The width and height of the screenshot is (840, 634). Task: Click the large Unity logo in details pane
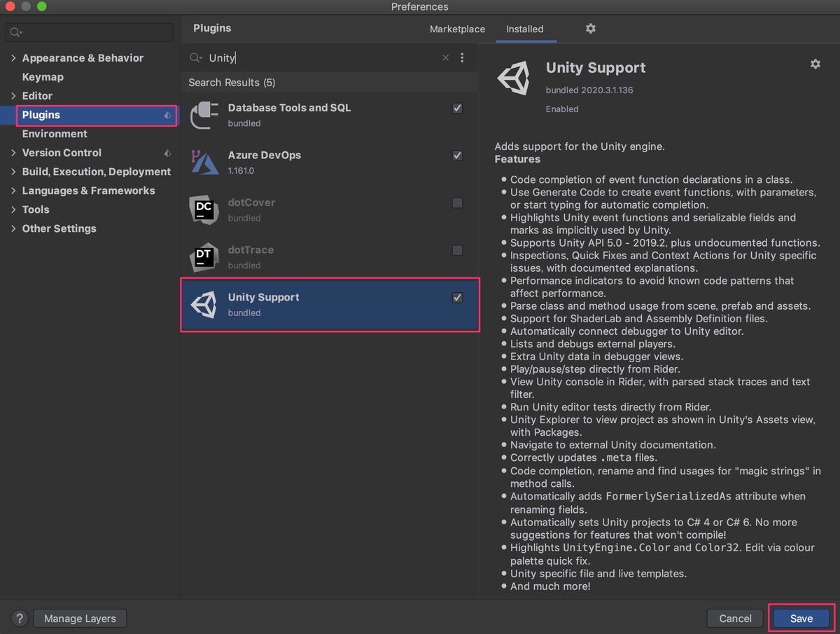pyautogui.click(x=514, y=77)
